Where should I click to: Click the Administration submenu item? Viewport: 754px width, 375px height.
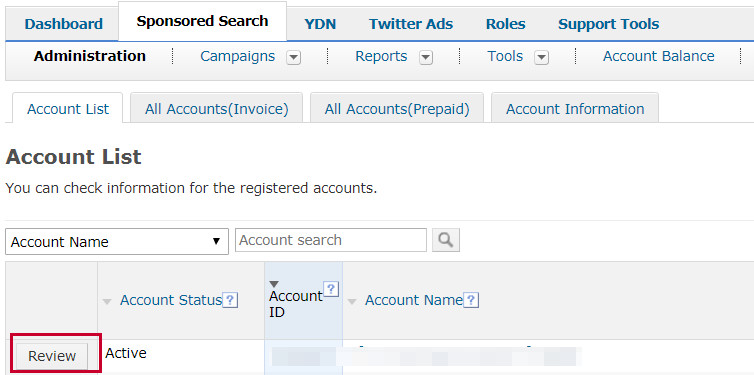point(89,56)
